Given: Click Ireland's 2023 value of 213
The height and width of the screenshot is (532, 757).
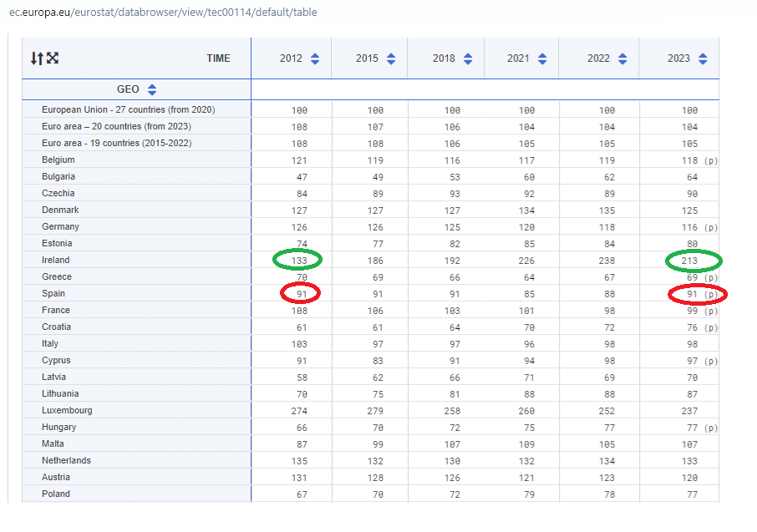Looking at the screenshot, I should point(689,261).
